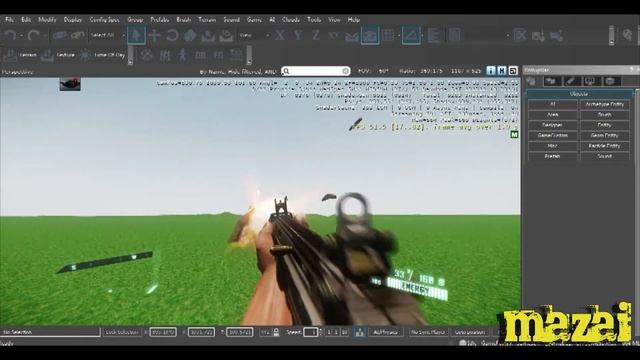Open the Clouds menu
The height and width of the screenshot is (360, 640).
tap(291, 20)
